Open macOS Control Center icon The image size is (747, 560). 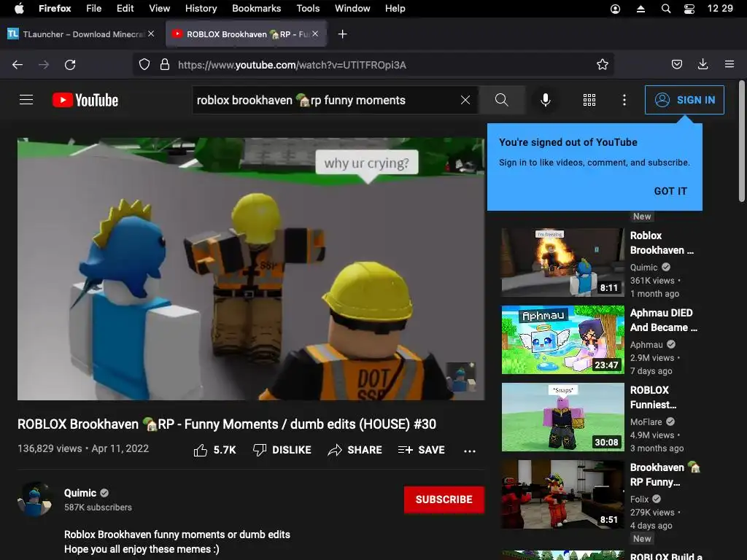tap(689, 9)
